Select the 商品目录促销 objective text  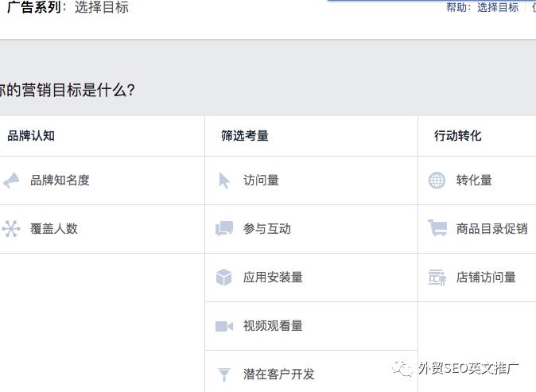(492, 229)
